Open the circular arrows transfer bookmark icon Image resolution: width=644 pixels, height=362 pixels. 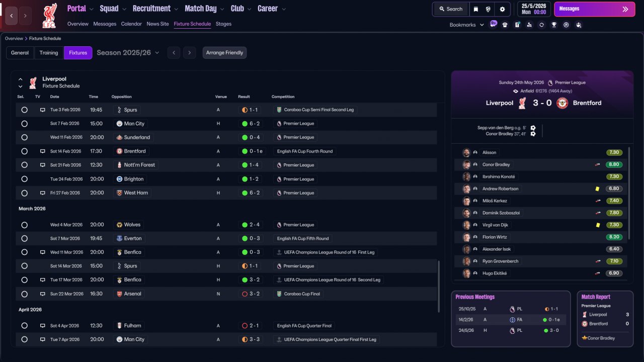coord(541,25)
